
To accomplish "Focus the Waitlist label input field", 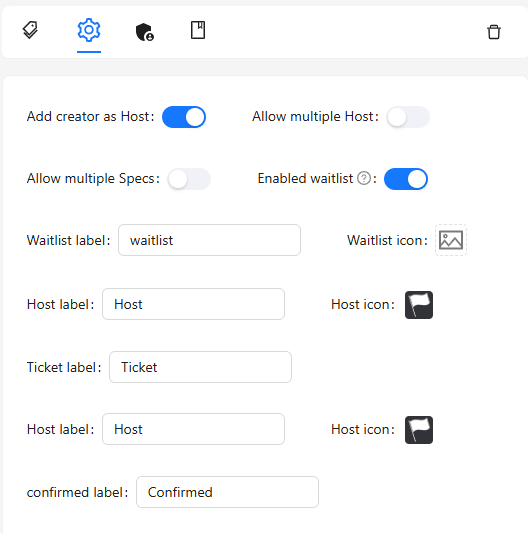I will [209, 240].
